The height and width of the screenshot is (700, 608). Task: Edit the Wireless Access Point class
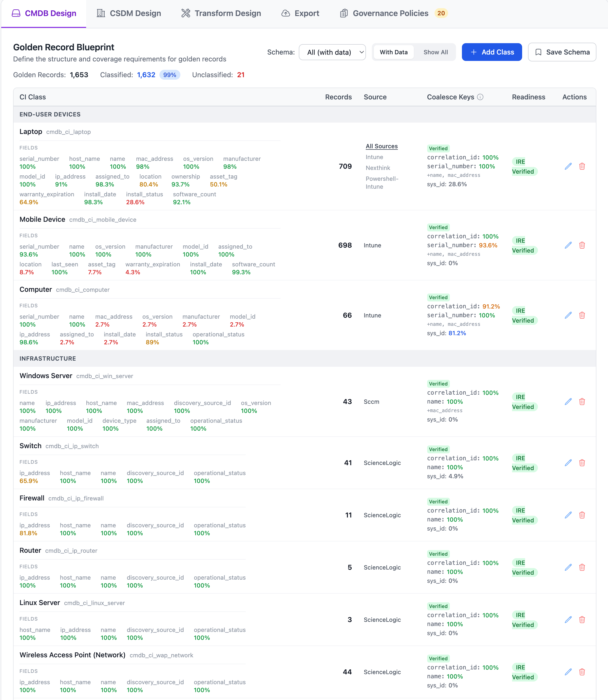click(x=568, y=672)
